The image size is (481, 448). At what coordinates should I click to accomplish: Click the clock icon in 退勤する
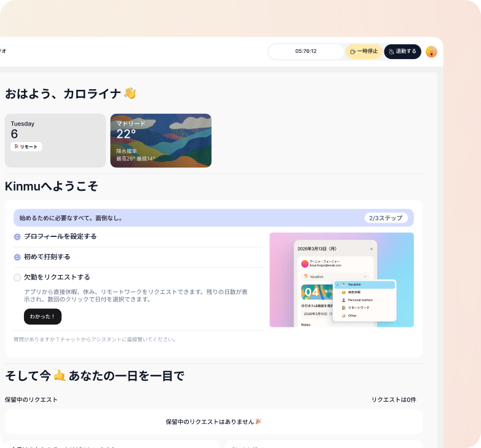tap(391, 52)
